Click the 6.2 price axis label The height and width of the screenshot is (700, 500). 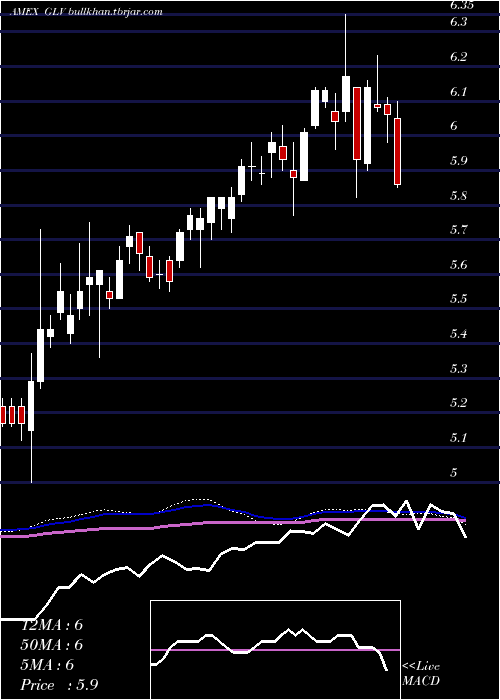click(458, 57)
